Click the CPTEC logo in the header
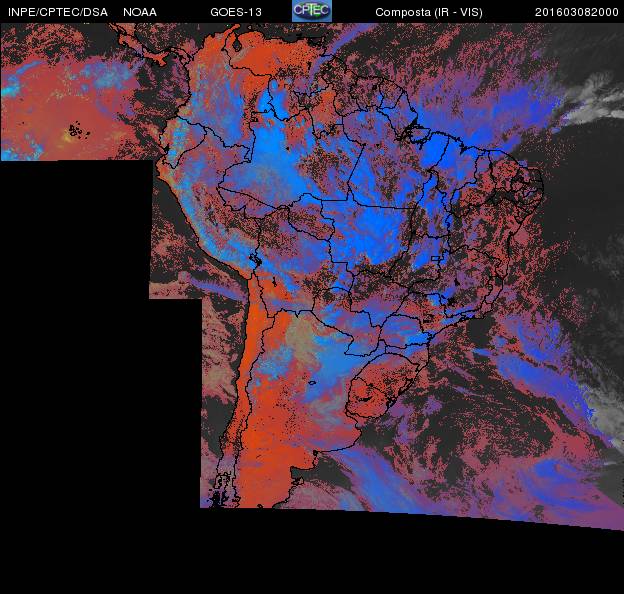 coord(312,10)
